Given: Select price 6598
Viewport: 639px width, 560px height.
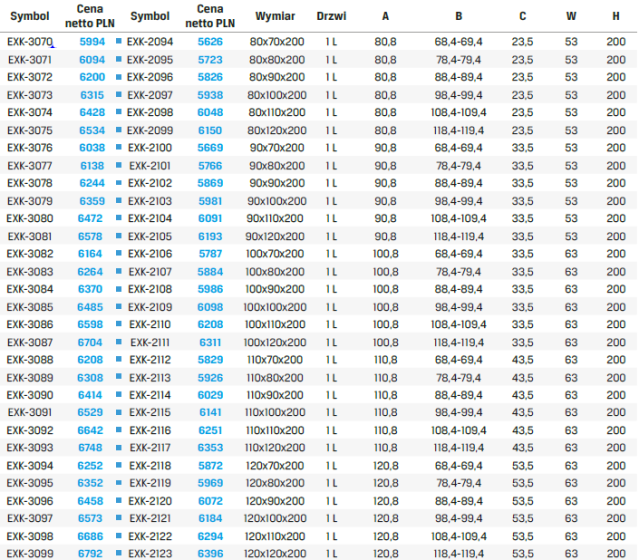Looking at the screenshot, I should (90, 324).
